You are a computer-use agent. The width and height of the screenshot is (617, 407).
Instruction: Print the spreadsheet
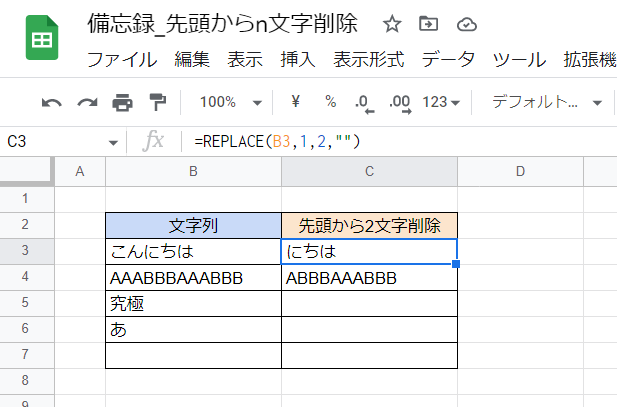122,103
